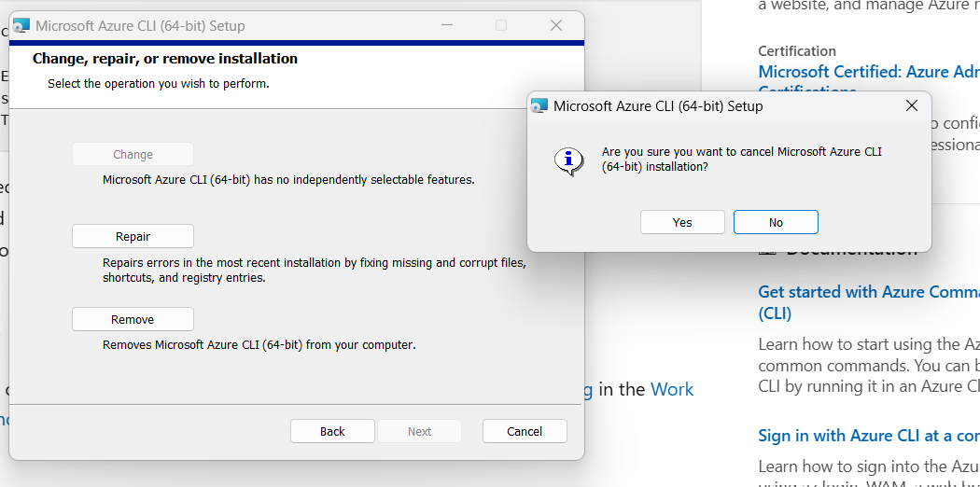980x487 pixels.
Task: Cancel the Azure CLI Setup wizard
Action: (525, 431)
